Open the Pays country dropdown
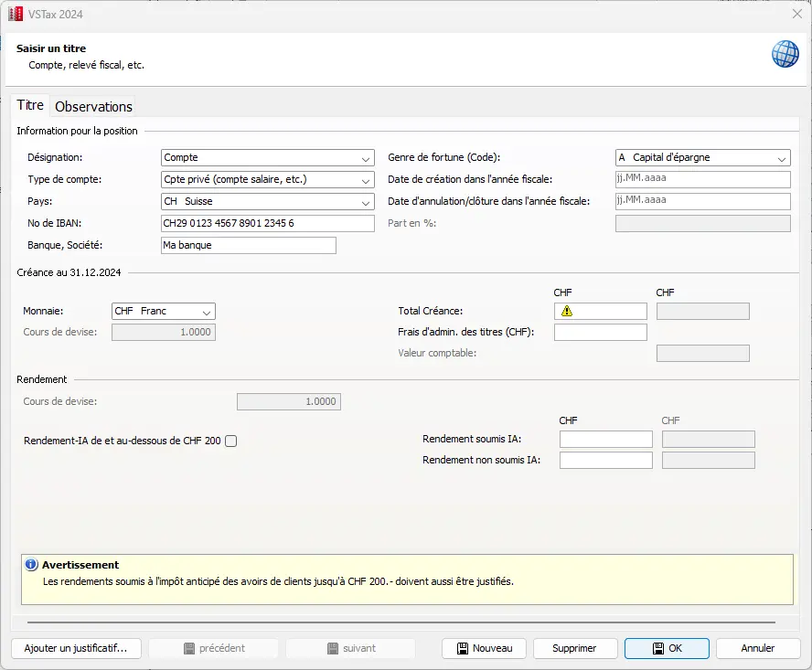 366,202
